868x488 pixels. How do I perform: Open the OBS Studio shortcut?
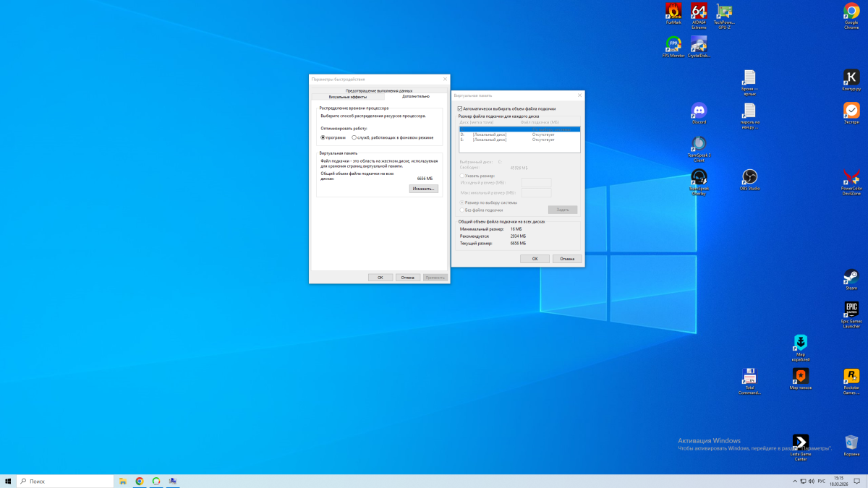point(749,177)
